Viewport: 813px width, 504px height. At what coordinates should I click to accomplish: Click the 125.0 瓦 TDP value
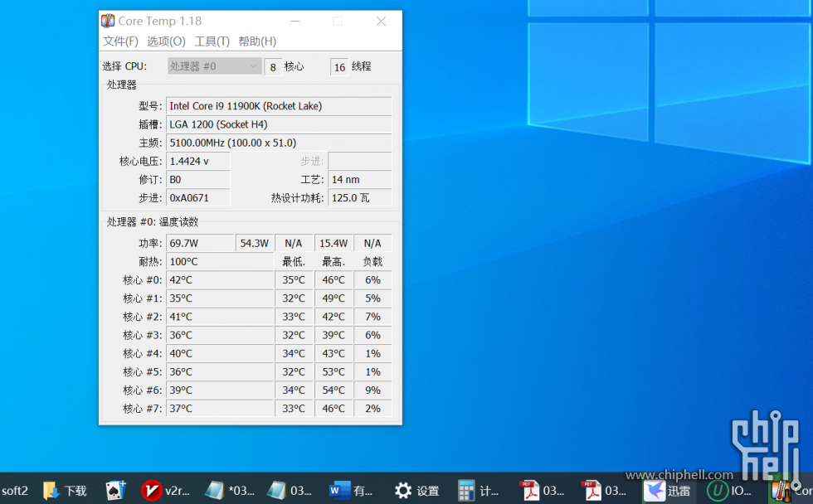point(360,198)
